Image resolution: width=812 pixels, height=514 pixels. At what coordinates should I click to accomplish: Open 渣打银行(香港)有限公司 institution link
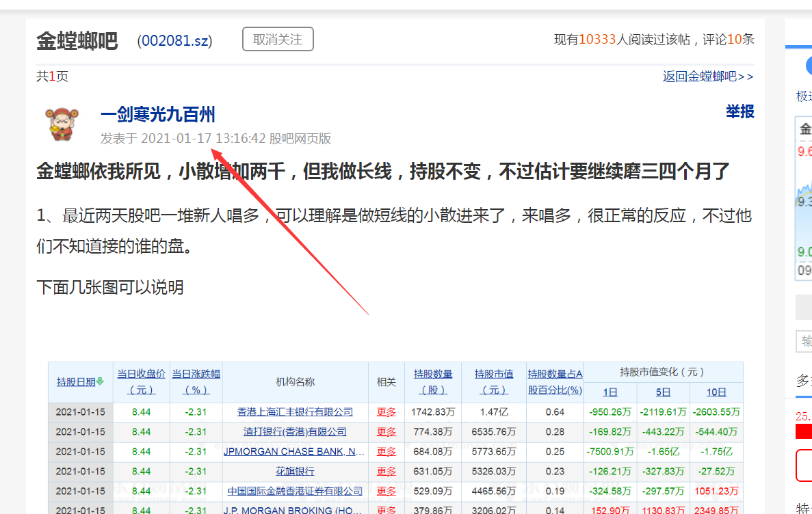(295, 432)
